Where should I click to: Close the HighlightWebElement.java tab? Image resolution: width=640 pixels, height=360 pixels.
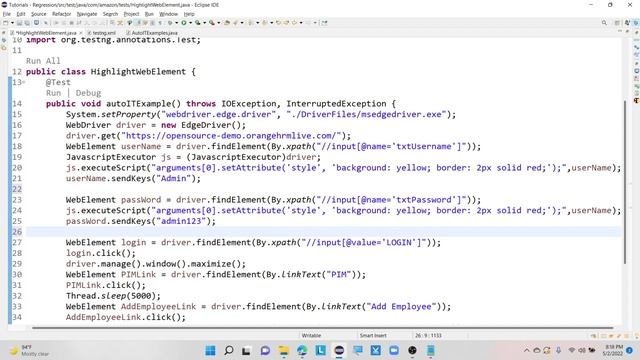(81, 33)
